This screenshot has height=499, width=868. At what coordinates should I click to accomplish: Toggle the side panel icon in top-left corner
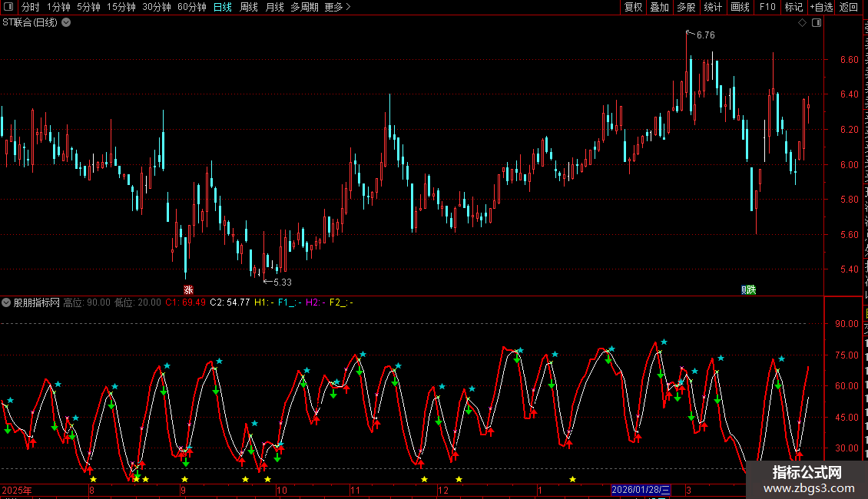(8, 7)
